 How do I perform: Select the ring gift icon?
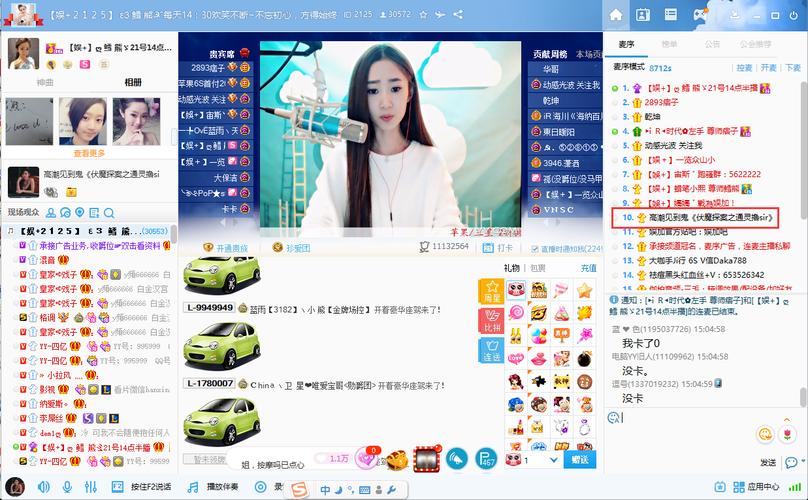[x=584, y=427]
